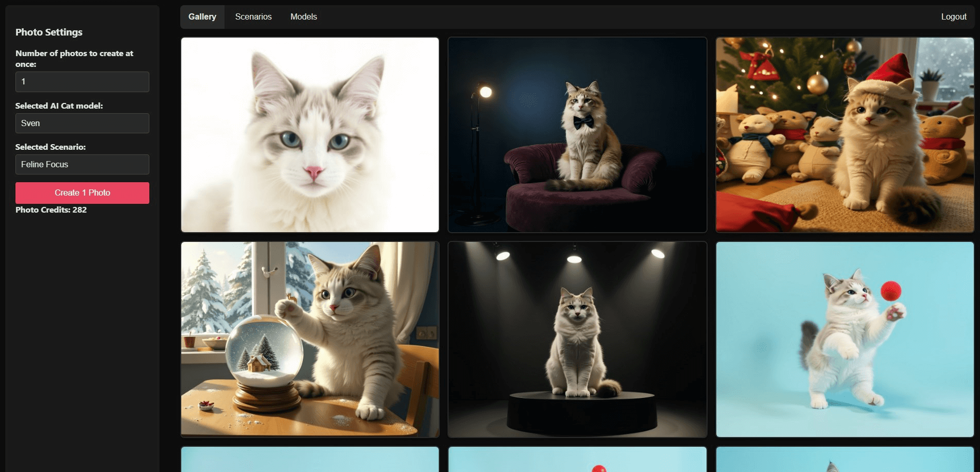Open the Selected Scenario dropdown showing Feline Focus

point(82,164)
